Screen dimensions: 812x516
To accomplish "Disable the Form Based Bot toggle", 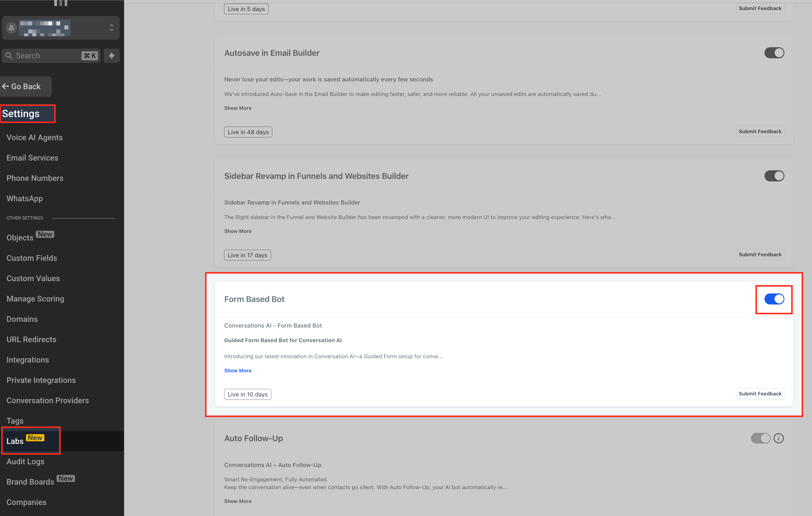I will (x=774, y=299).
